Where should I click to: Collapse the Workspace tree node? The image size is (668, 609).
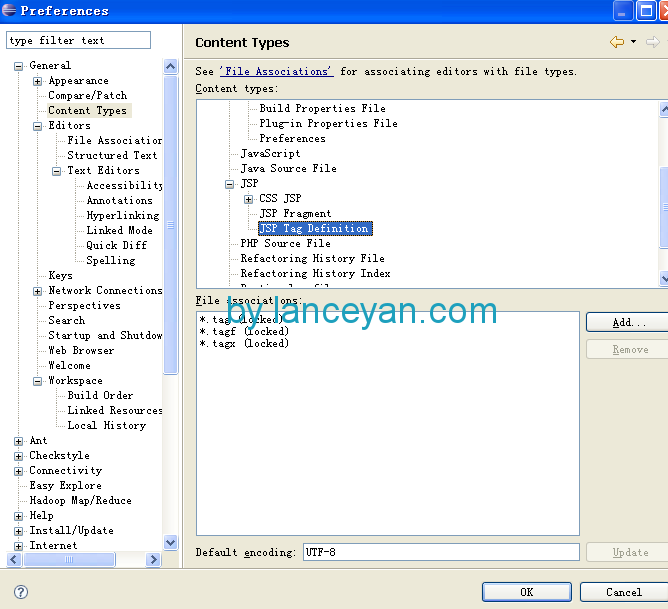37,381
